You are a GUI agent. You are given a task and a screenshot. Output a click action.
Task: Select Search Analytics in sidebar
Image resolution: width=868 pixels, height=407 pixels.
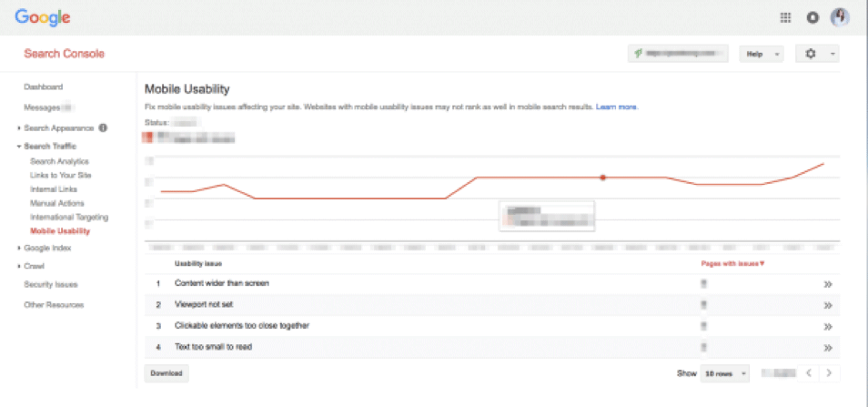point(59,161)
